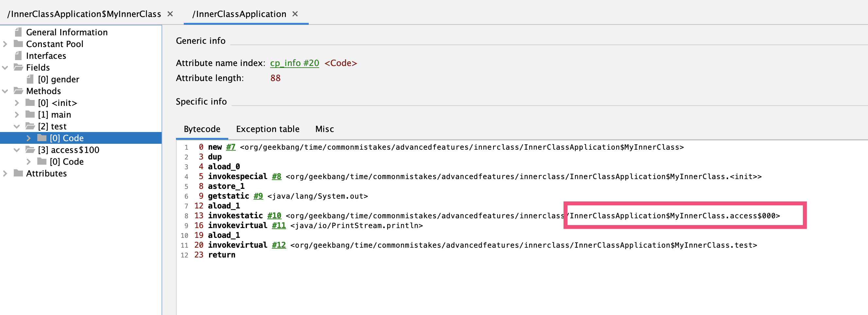Image resolution: width=868 pixels, height=315 pixels.
Task: Click the <init> method folder icon
Action: click(30, 103)
